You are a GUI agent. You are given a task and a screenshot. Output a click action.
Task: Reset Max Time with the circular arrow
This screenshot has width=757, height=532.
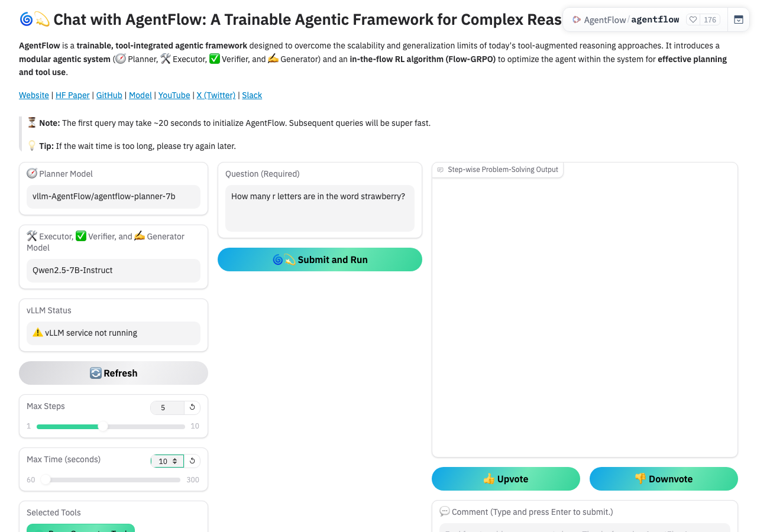tap(192, 460)
